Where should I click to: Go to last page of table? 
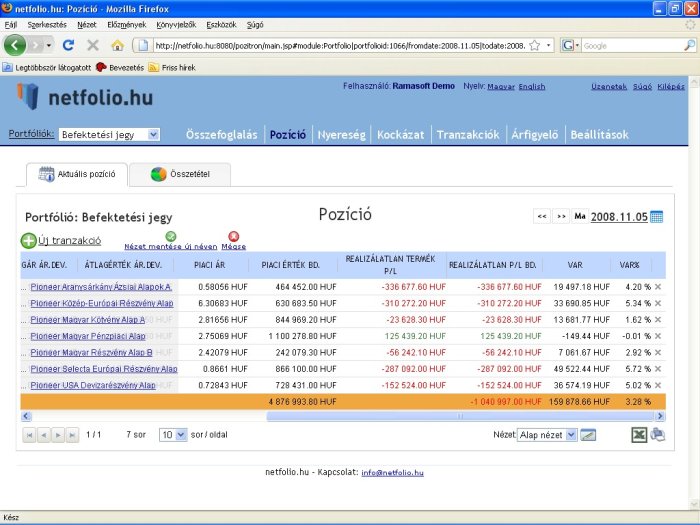click(x=72, y=435)
